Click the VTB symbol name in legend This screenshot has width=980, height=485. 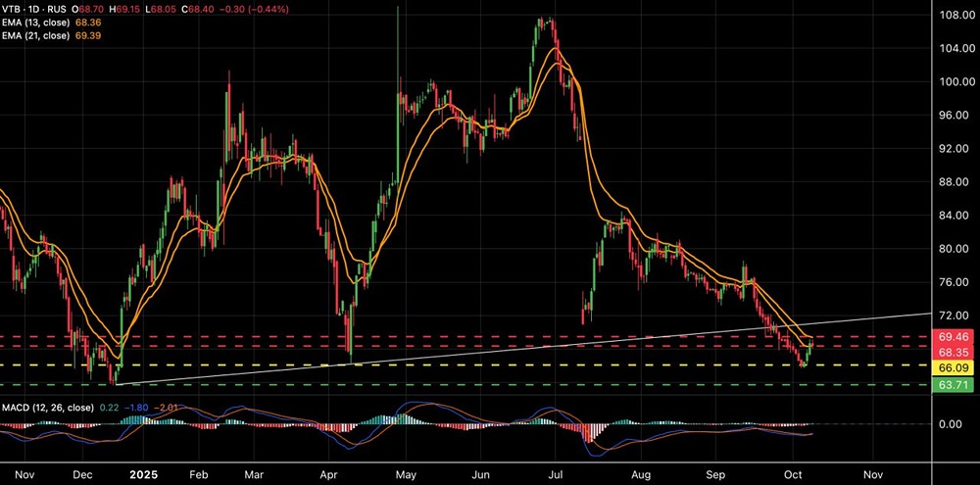(13, 8)
